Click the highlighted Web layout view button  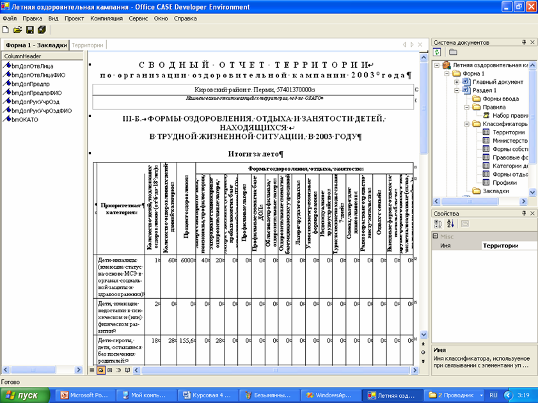tap(101, 370)
